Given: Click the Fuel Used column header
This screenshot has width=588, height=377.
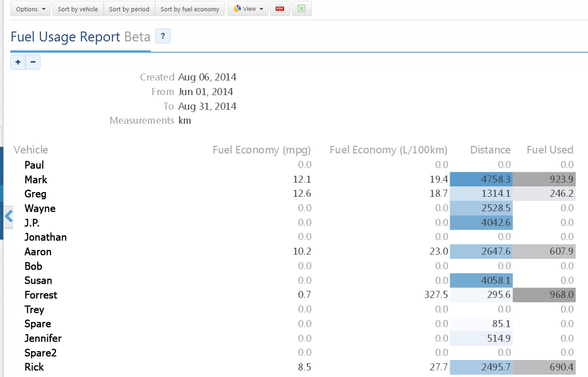Looking at the screenshot, I should (550, 150).
